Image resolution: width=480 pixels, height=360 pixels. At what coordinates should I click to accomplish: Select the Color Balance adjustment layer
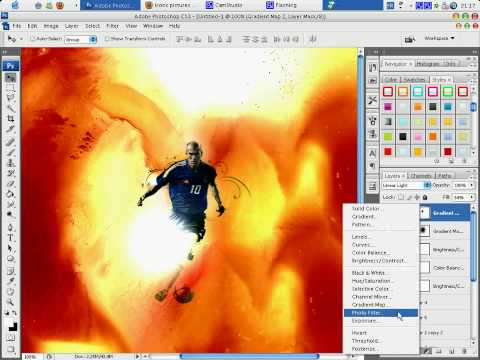coord(444,268)
